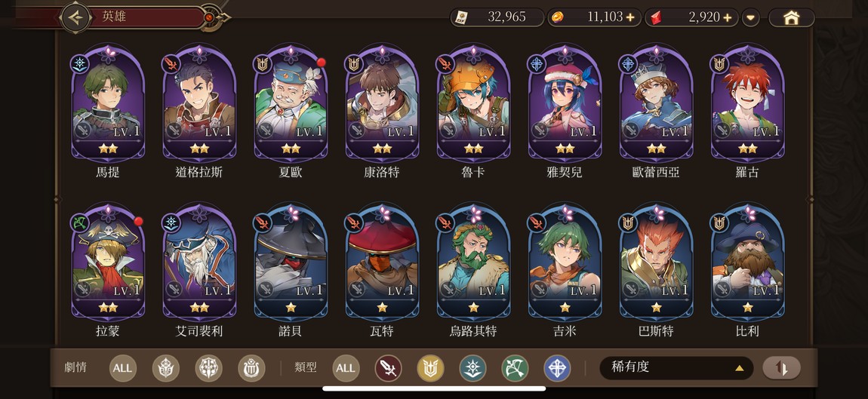Select ALL under 類型 filter
The image size is (868, 399).
point(346,369)
